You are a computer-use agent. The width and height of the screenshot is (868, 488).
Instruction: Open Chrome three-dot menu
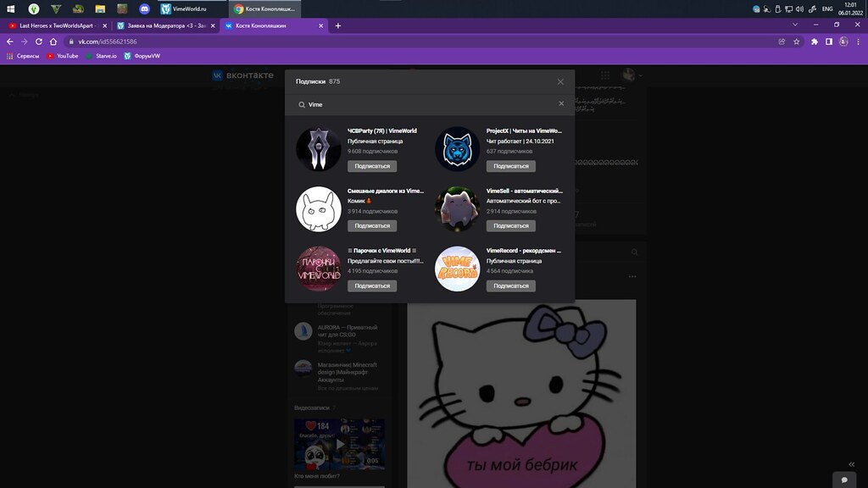857,42
